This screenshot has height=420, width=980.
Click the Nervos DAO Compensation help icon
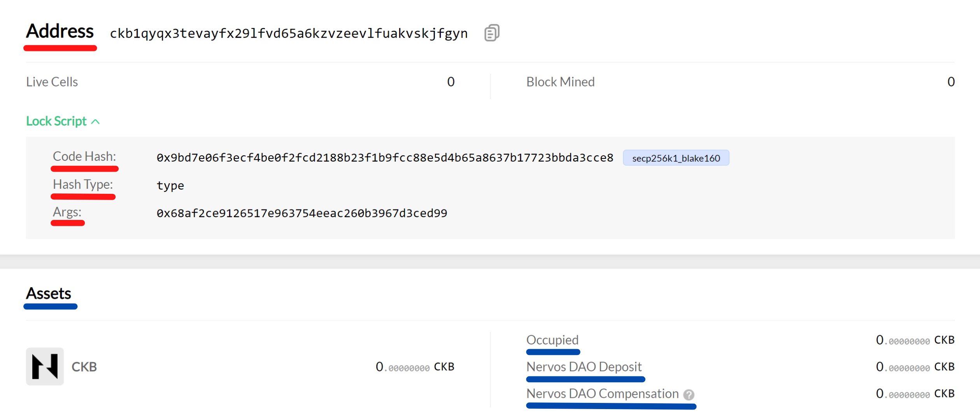click(689, 395)
